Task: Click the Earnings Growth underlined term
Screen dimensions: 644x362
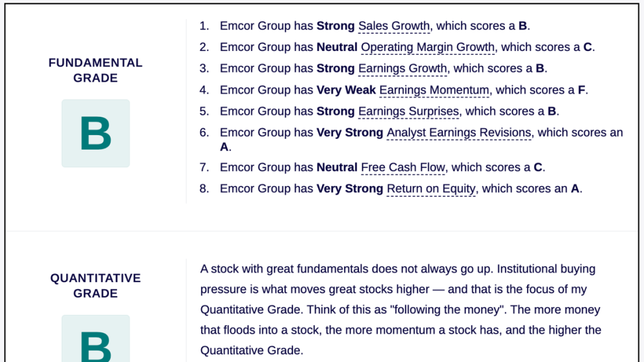Action: (402, 69)
